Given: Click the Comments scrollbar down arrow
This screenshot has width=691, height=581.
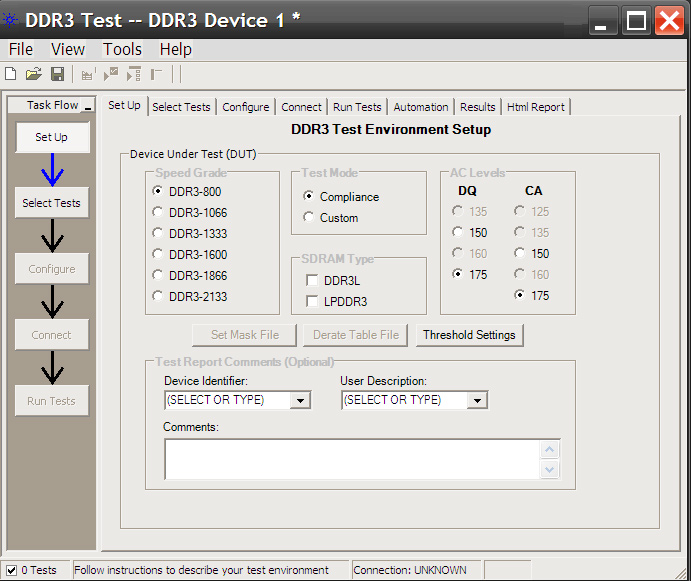Looking at the screenshot, I should click(549, 470).
